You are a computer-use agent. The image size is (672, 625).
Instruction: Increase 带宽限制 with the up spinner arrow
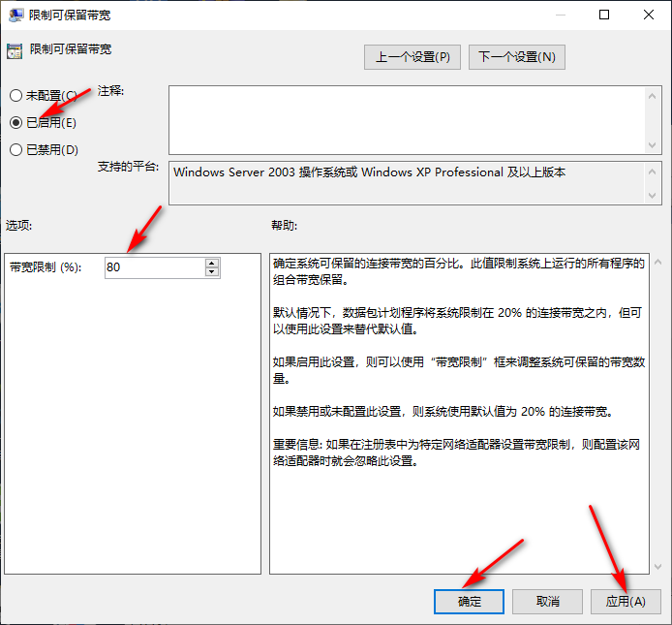click(x=212, y=262)
